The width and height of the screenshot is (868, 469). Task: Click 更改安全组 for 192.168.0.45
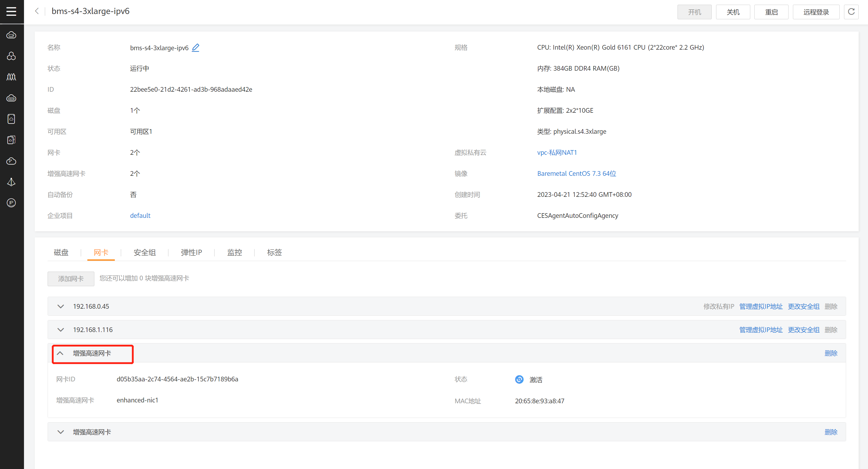(803, 306)
